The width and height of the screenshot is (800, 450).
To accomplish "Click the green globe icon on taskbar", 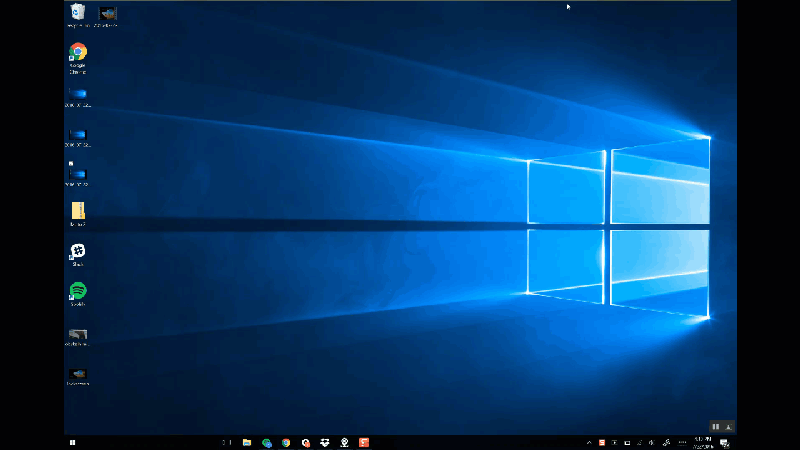I will (266, 443).
